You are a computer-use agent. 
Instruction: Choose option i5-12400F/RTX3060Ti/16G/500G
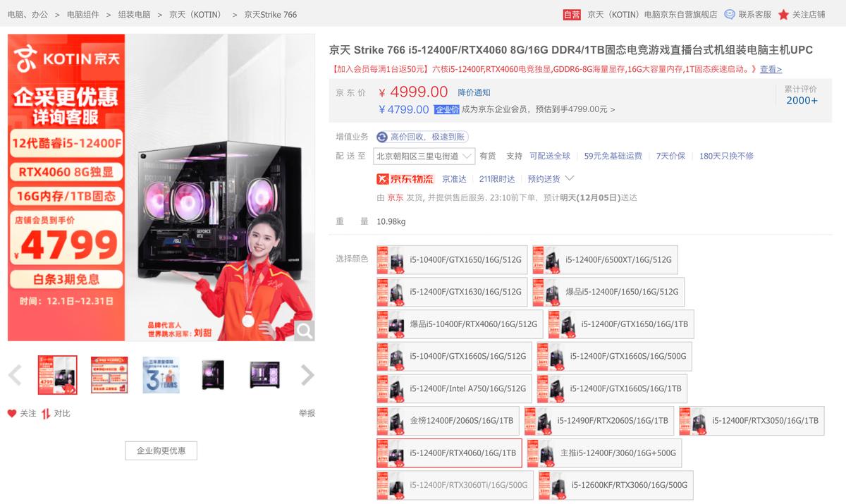click(x=455, y=485)
